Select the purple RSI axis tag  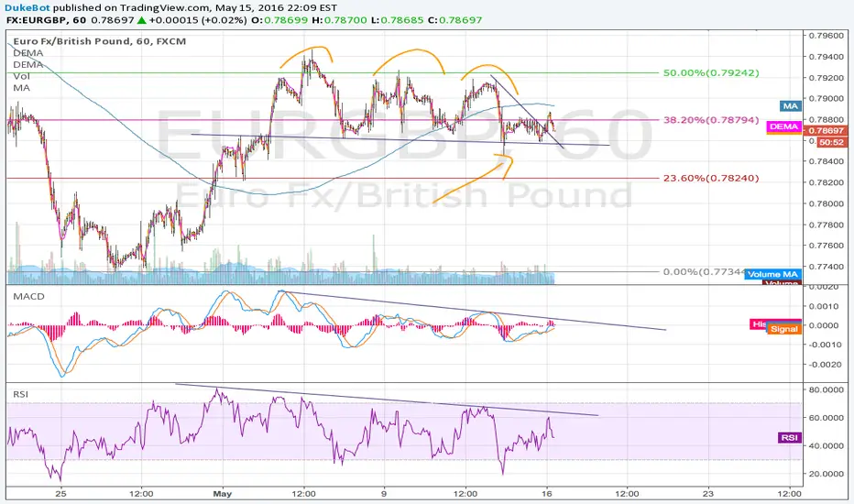click(790, 437)
